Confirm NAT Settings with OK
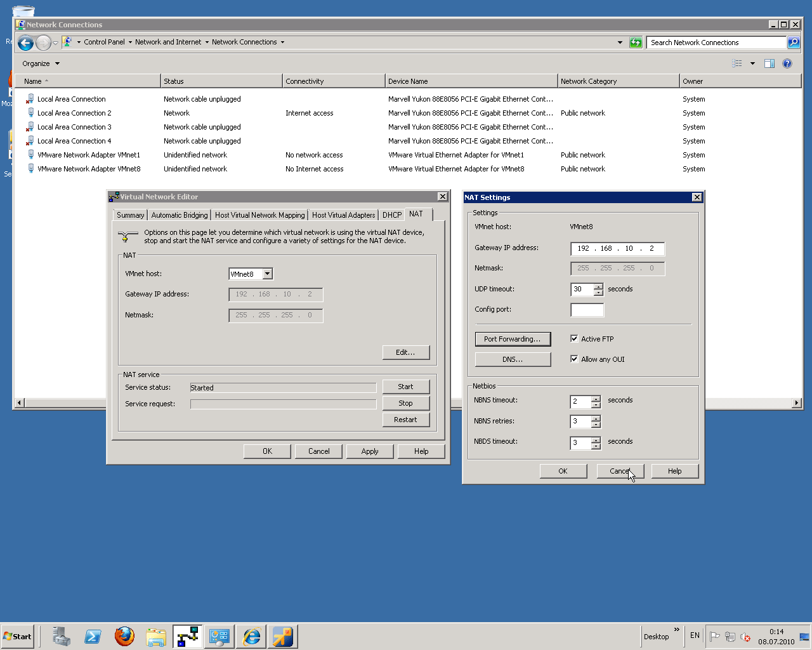Screen dimensions: 812x650 563,471
